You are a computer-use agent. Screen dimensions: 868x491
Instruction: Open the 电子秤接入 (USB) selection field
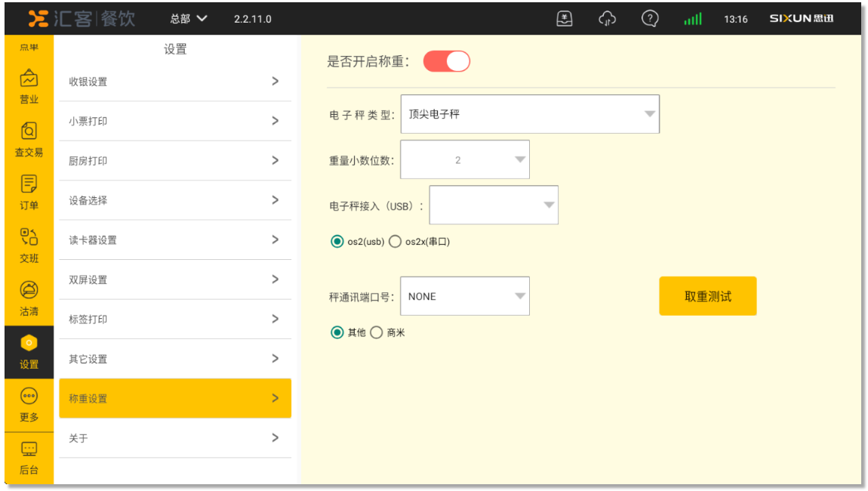(494, 205)
